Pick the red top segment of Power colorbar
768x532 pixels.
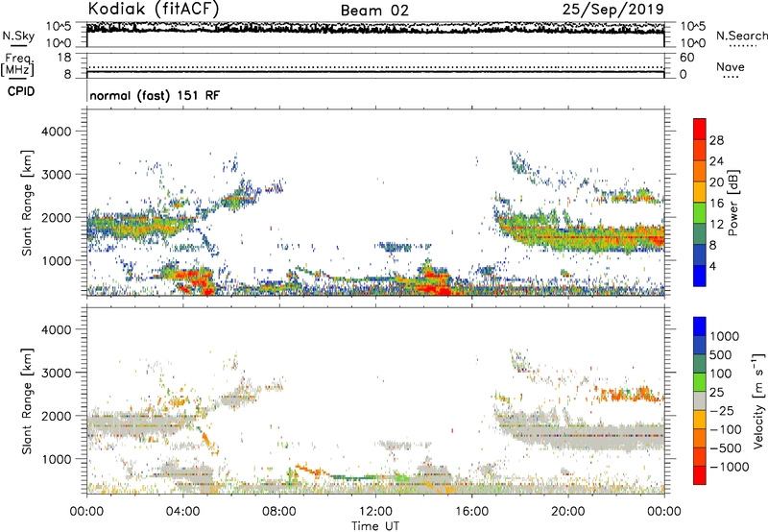pos(700,129)
